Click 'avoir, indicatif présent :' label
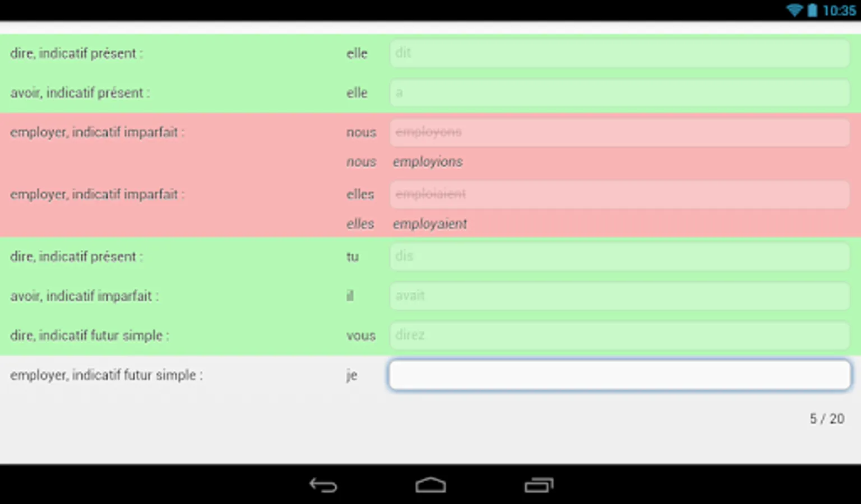861x504 pixels. pos(80,93)
